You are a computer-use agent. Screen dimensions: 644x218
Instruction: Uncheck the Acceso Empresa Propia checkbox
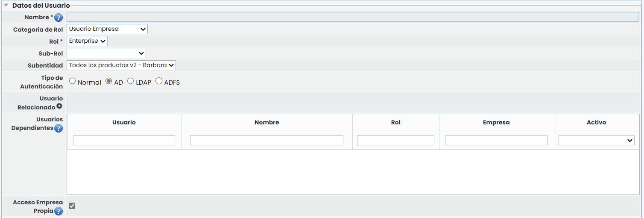(x=72, y=206)
